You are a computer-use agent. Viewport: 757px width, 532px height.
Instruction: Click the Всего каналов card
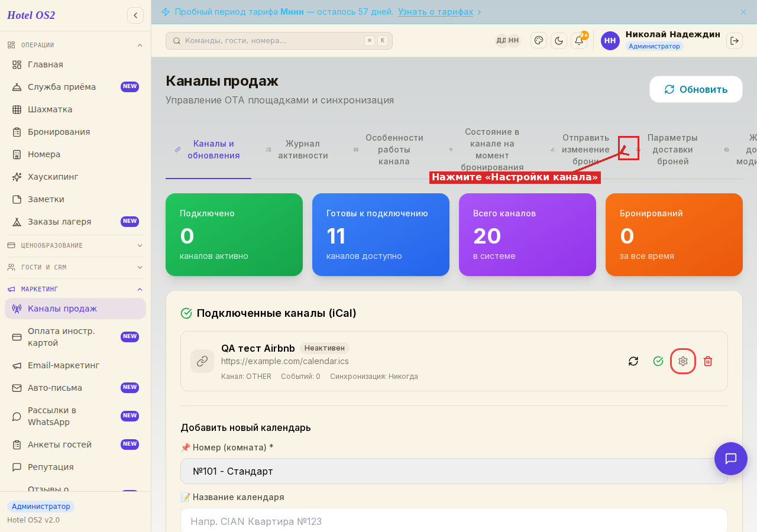[528, 235]
